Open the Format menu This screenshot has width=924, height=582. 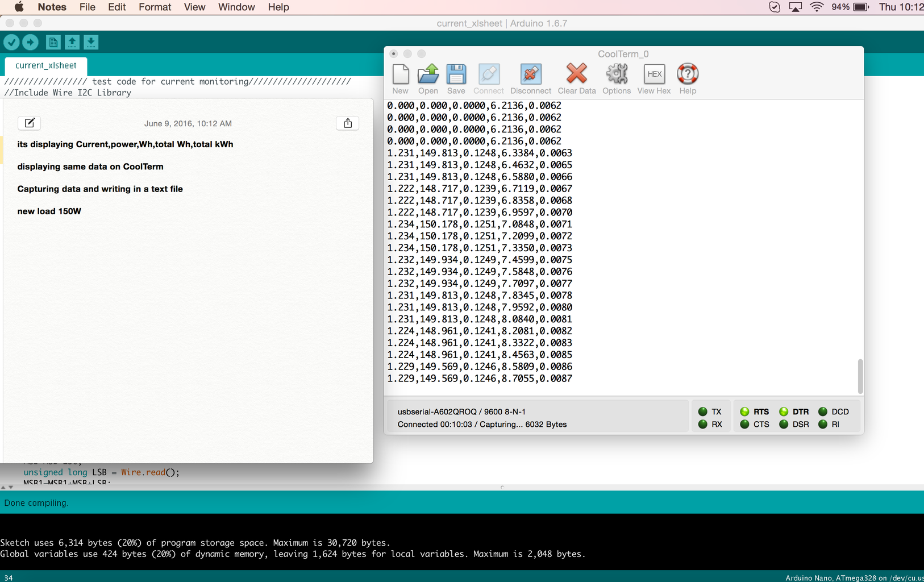point(155,7)
